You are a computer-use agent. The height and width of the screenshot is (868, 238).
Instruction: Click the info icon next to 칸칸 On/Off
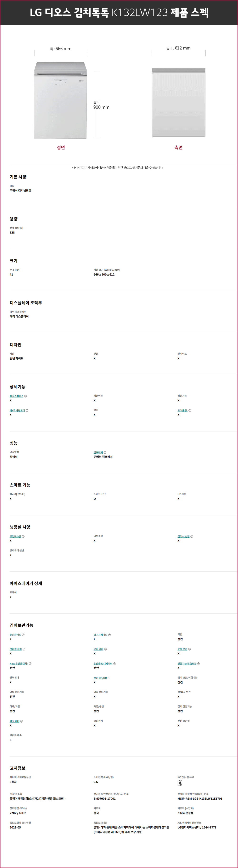coord(109,678)
